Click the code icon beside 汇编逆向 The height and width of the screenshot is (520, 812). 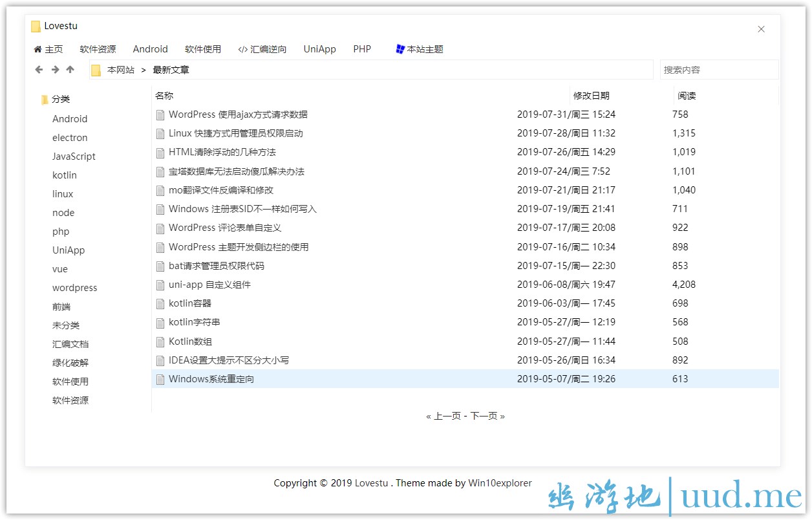243,49
